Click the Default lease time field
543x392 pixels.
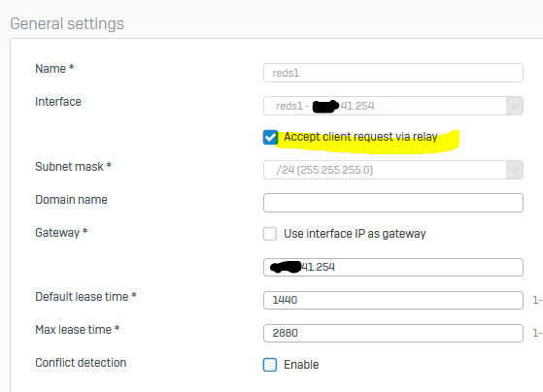[x=393, y=300]
